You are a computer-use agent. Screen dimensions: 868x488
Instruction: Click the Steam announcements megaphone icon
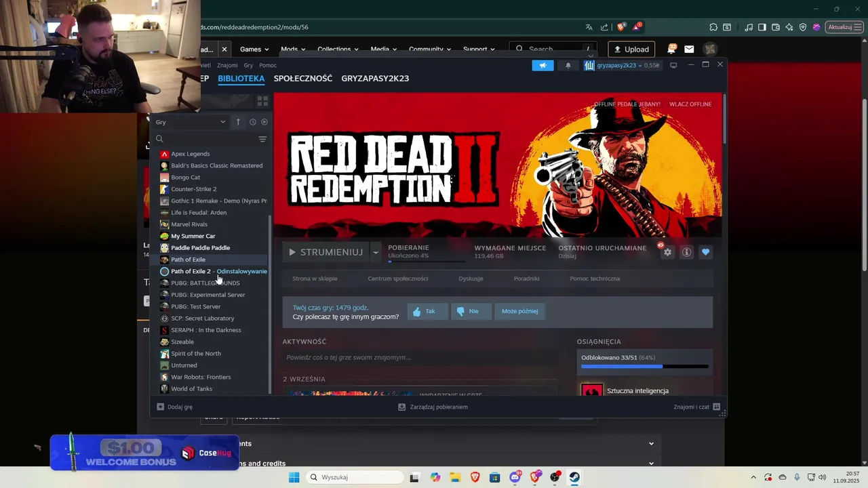[542, 65]
